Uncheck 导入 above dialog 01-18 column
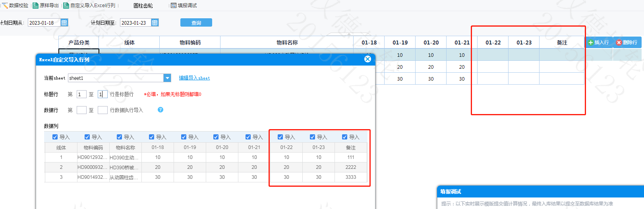Image resolution: width=644 pixels, height=209 pixels. pos(151,137)
